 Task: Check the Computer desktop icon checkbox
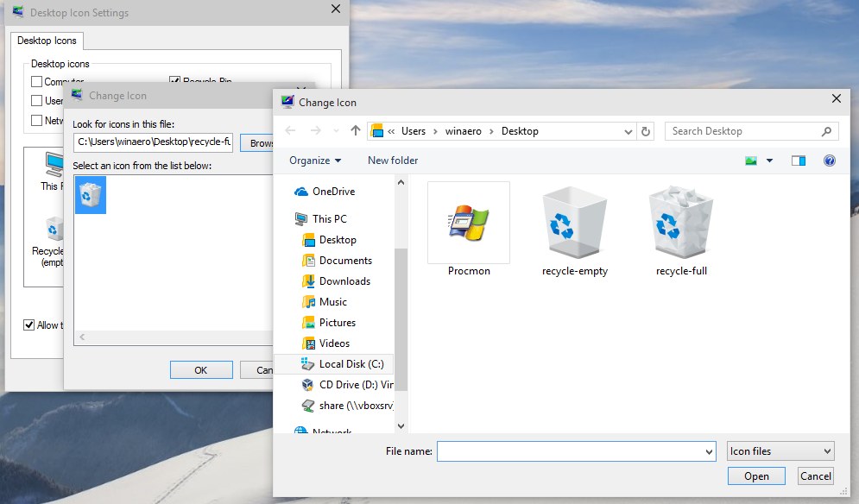[35, 81]
